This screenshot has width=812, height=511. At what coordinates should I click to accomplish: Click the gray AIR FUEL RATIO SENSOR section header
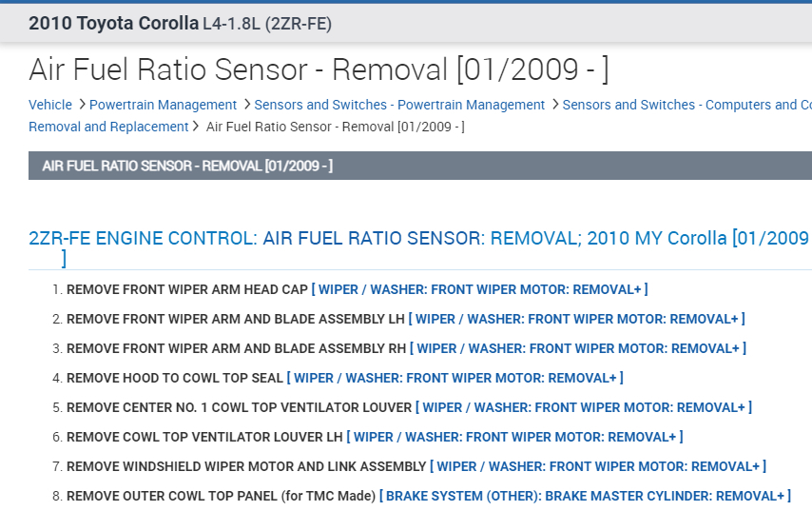pyautogui.click(x=187, y=167)
